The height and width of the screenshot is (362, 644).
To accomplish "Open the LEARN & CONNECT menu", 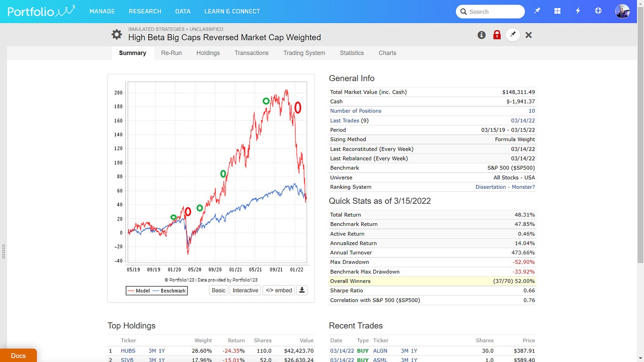I will coord(232,11).
